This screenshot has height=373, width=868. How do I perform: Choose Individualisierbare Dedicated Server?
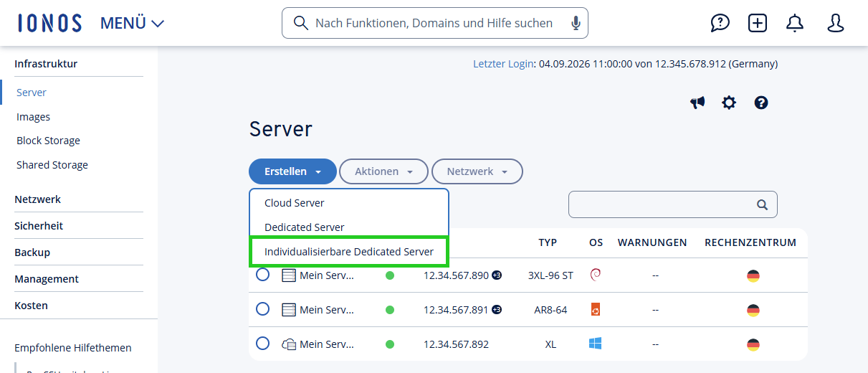pos(349,252)
